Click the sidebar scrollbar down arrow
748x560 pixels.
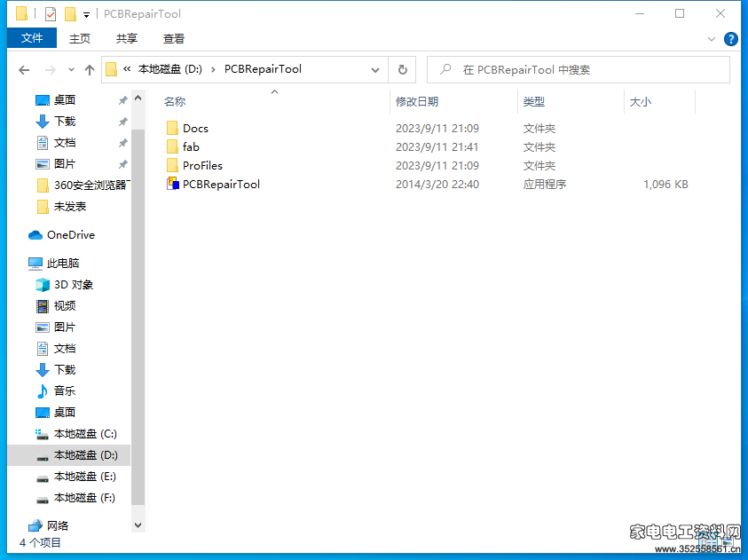(138, 525)
